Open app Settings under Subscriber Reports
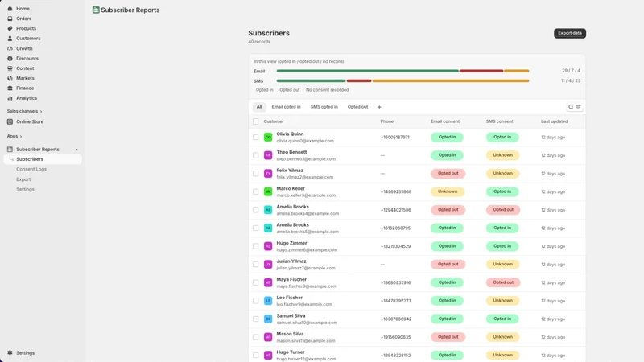 (x=25, y=189)
